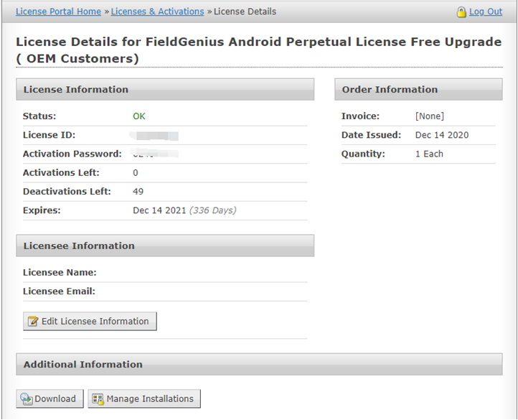Click the Status: label
Viewport: 518px width, 420px height.
click(39, 116)
